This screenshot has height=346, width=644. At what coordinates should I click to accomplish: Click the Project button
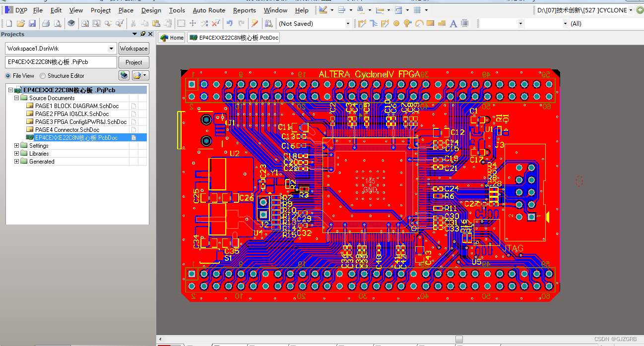pyautogui.click(x=133, y=62)
